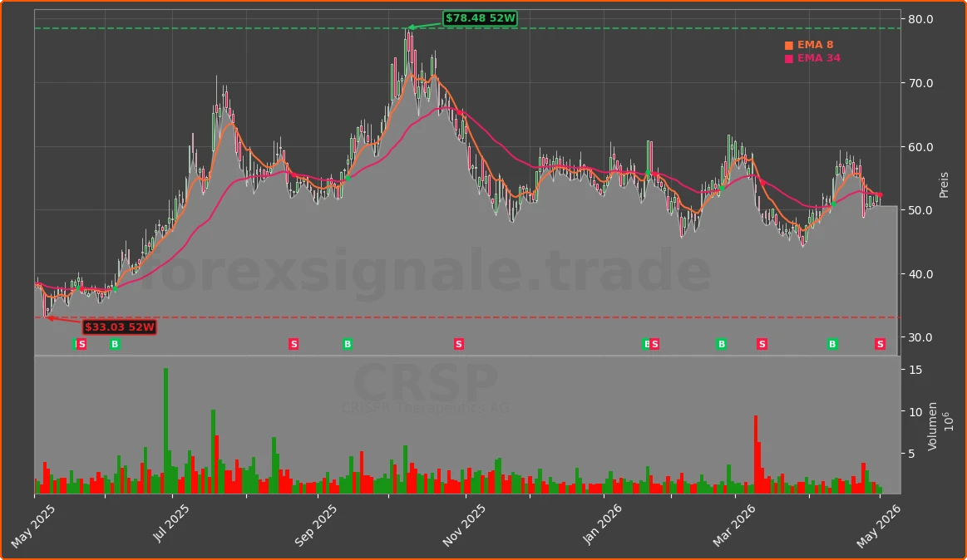
Task: Click the B buy marker in April 2026
Action: [832, 344]
